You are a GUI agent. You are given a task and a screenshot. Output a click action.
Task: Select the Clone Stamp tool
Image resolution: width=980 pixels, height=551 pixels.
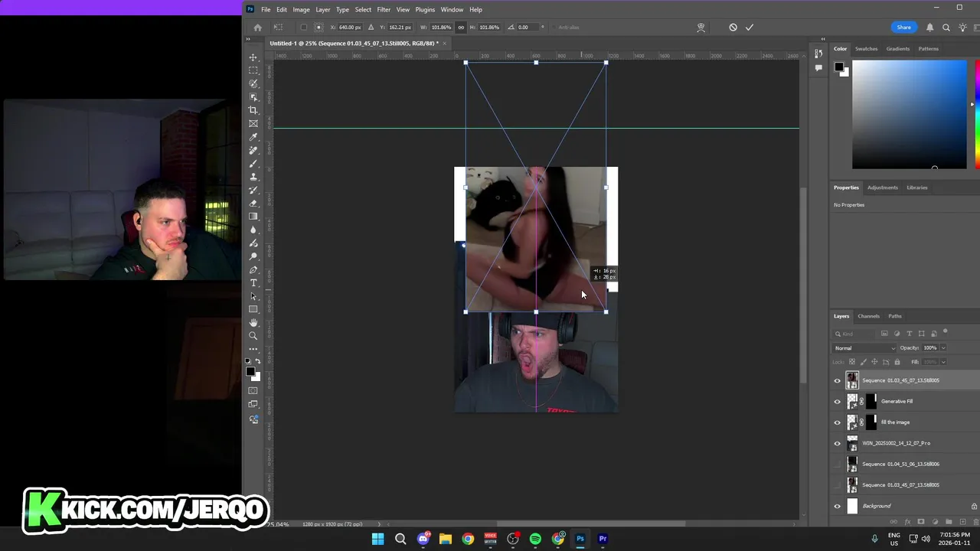[253, 177]
